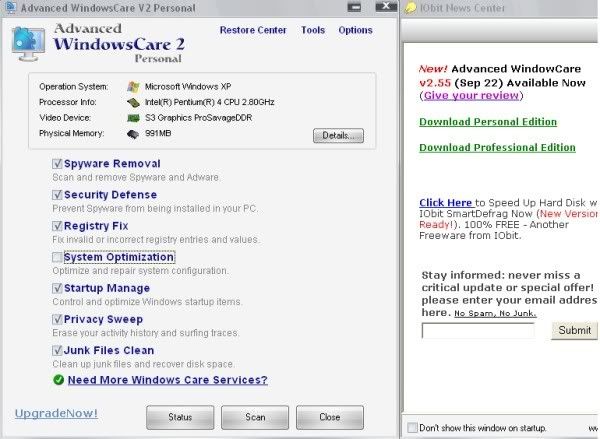Viewport: 600px width, 439px height.
Task: Click the System Optimization label
Action: coord(119,257)
